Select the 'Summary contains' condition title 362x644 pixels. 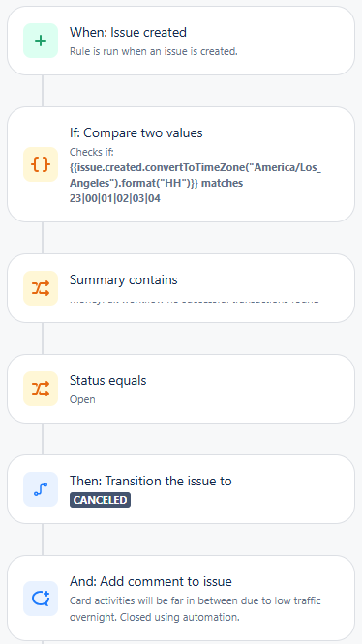(x=124, y=280)
